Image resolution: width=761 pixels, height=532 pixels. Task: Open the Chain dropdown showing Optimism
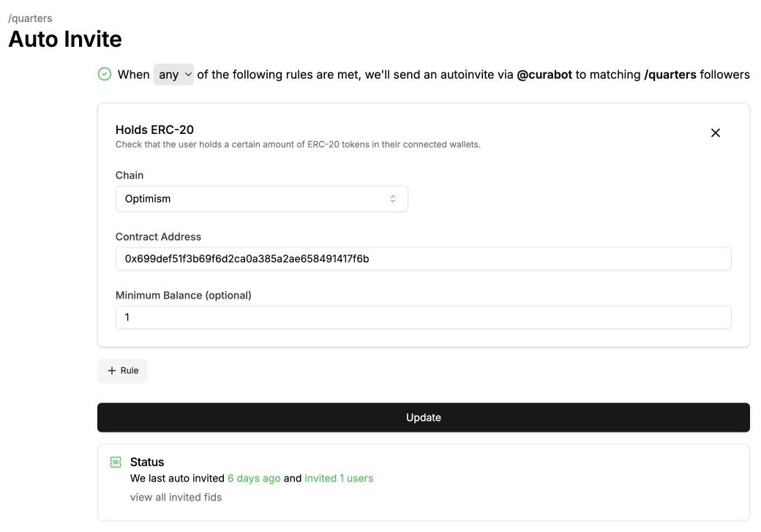261,199
